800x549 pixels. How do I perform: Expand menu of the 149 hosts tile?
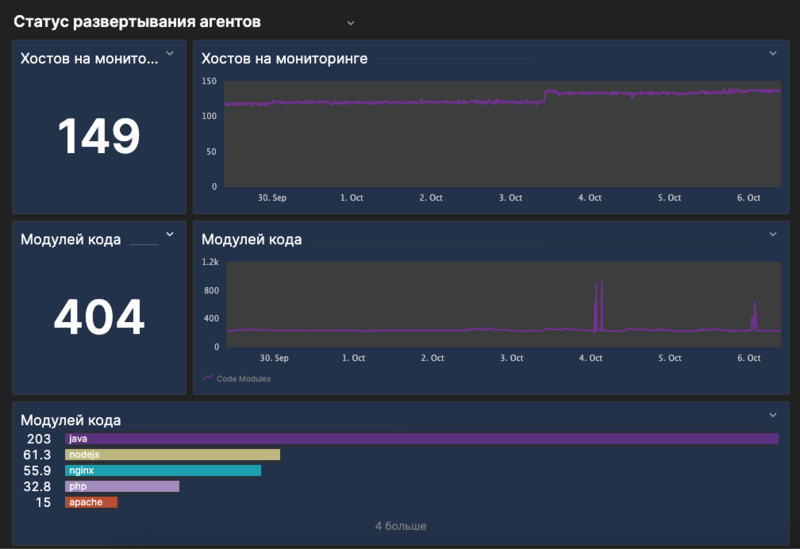pyautogui.click(x=169, y=54)
